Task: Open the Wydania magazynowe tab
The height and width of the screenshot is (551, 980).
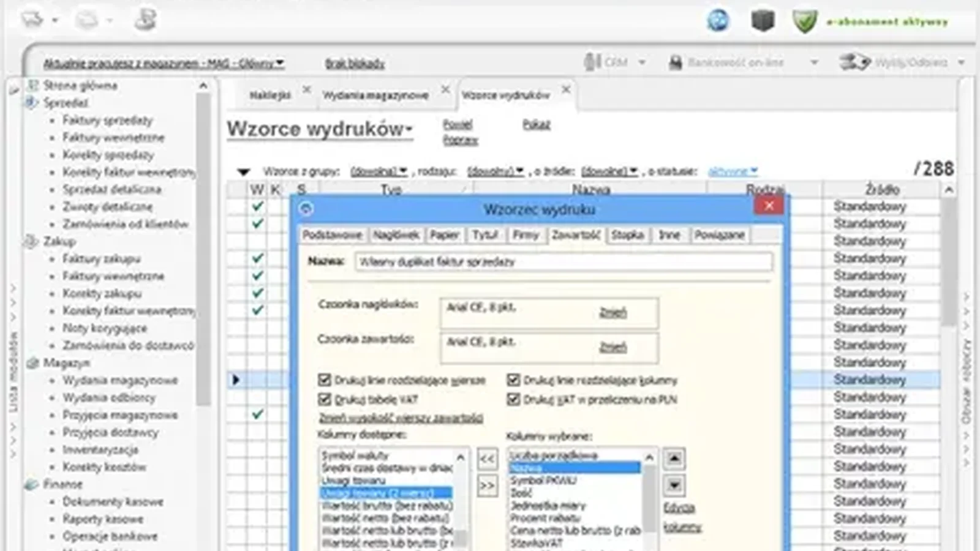Action: pyautogui.click(x=375, y=95)
